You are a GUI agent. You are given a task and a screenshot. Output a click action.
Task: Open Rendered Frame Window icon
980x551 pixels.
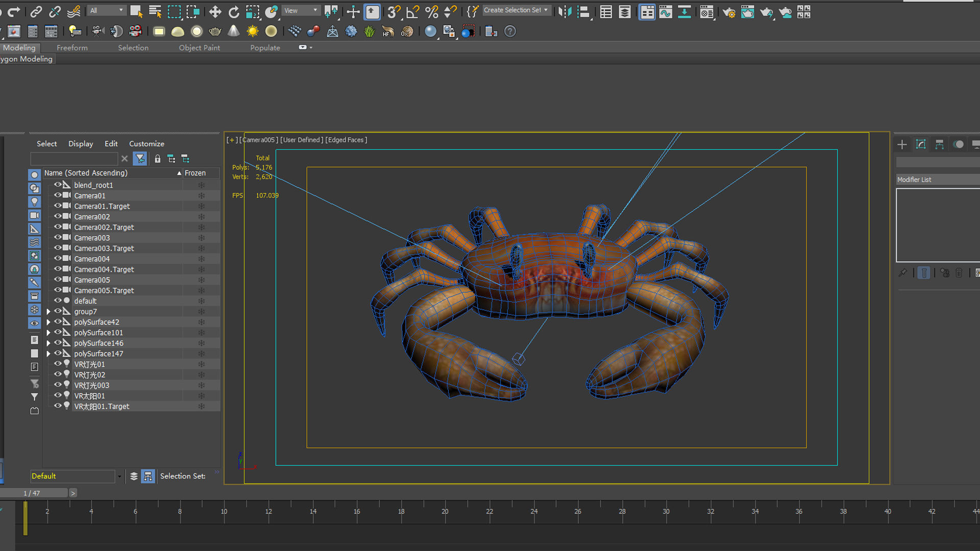[748, 12]
